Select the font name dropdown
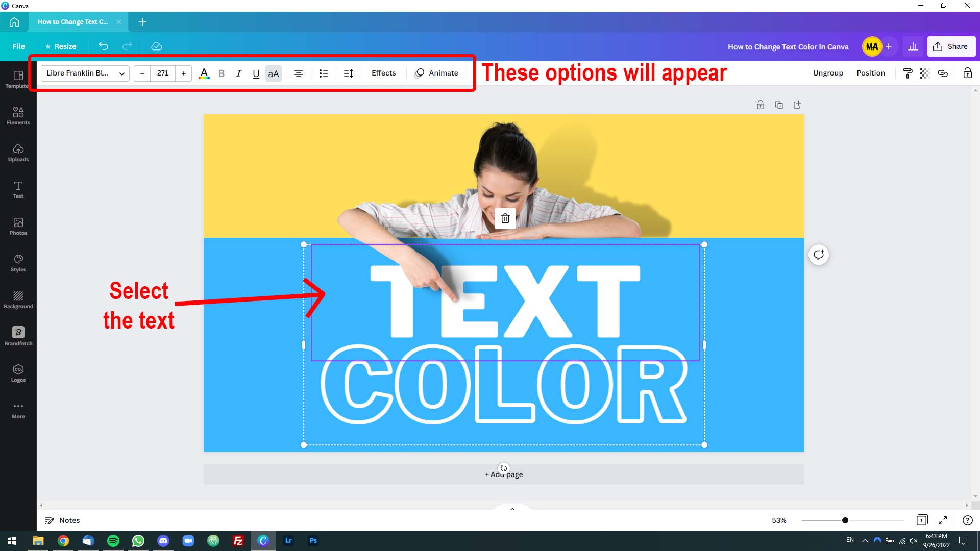 [85, 72]
